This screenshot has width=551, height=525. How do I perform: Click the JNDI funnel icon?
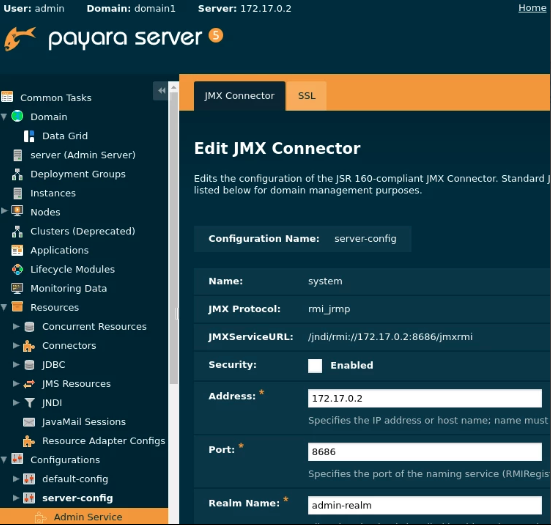pyautogui.click(x=30, y=403)
